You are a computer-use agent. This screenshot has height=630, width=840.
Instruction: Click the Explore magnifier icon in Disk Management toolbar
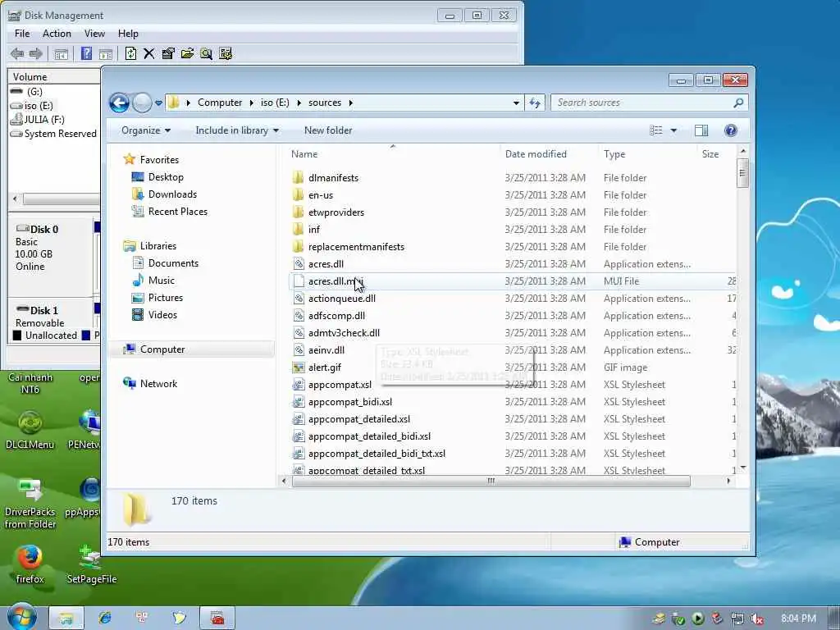206,53
